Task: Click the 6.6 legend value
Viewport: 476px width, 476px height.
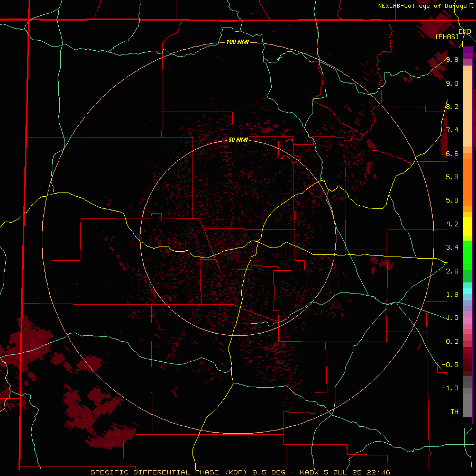Action: pyautogui.click(x=452, y=153)
